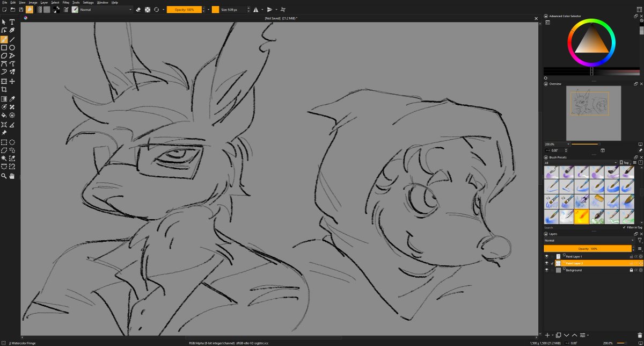Screen dimensions: 644x346
Task: Click the Search field in Brush Presets
Action: [582, 227]
